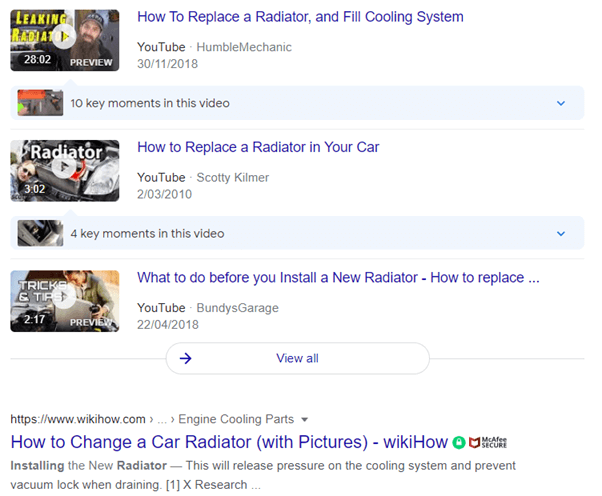The image size is (602, 496).
Task: Open dropdown arrow next to Engine Cooling Parts
Action: (304, 420)
